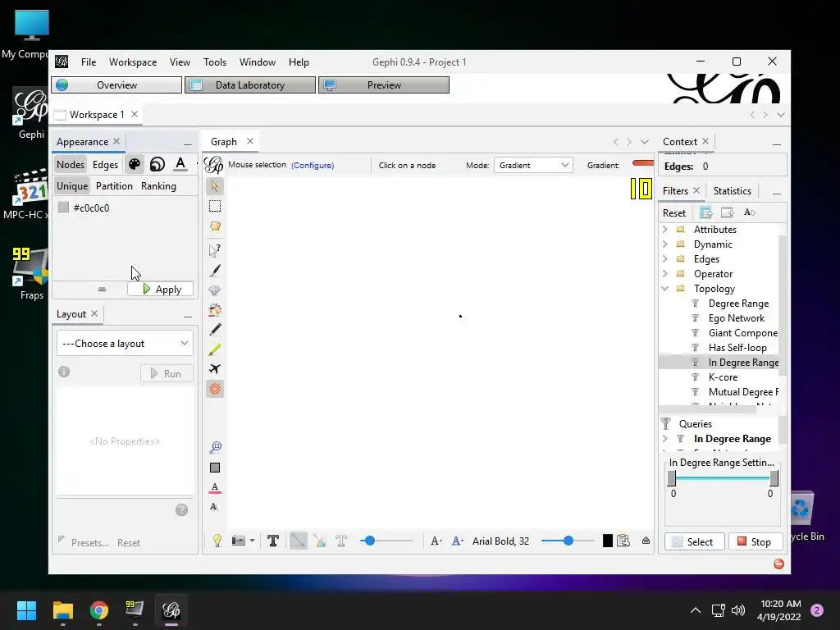Click the clipboard label attributes icon

[623, 541]
